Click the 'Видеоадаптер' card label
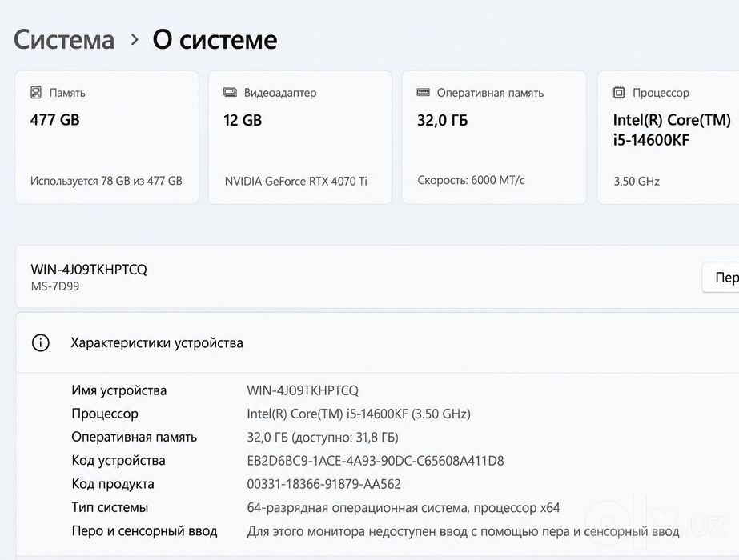Screen dimensions: 739x560 (280, 93)
